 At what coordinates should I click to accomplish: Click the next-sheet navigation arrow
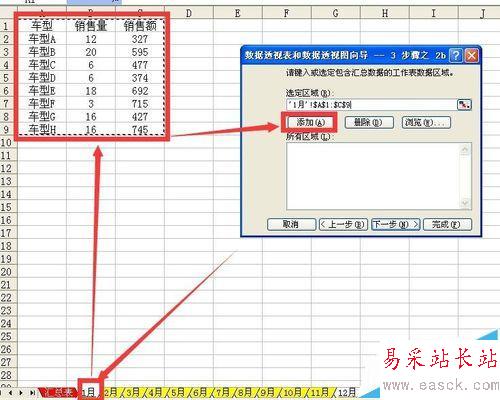[x=21, y=393]
